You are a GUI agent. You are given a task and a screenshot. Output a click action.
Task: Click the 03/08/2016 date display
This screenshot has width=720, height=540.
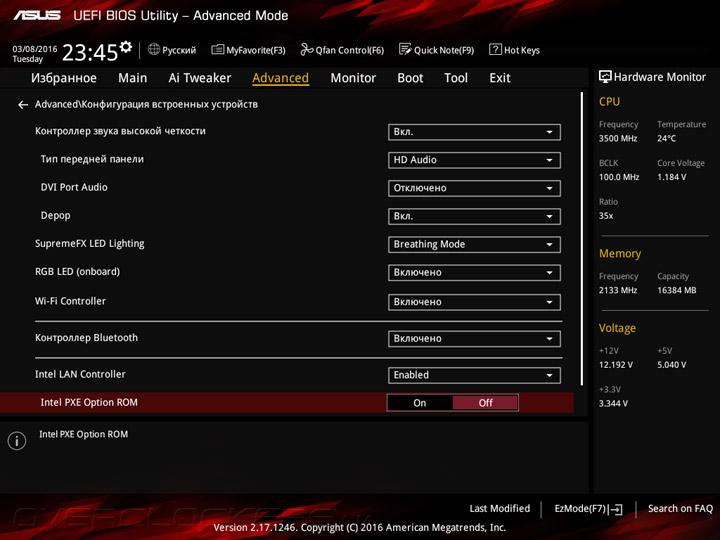(35, 49)
